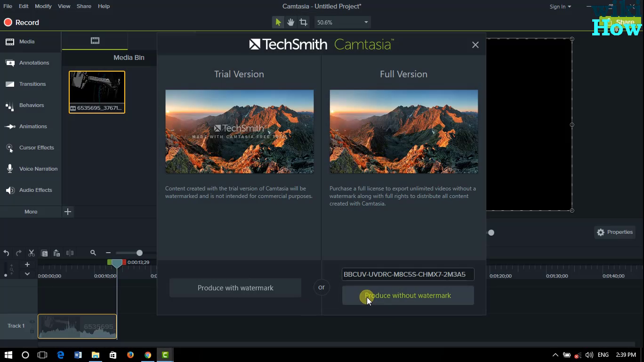The width and height of the screenshot is (644, 362).
Task: Select the 6535695_37671 clip thumbnail in Media Bin
Action: coord(97,92)
